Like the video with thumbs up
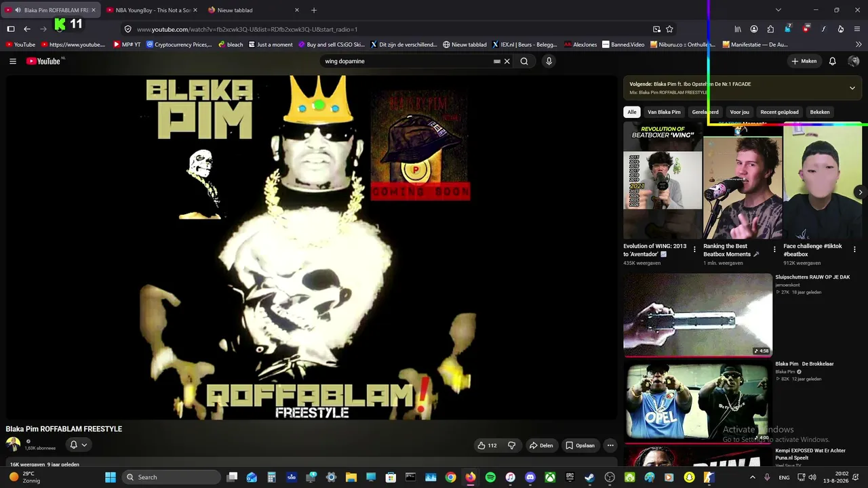The height and width of the screenshot is (488, 868). 488,445
